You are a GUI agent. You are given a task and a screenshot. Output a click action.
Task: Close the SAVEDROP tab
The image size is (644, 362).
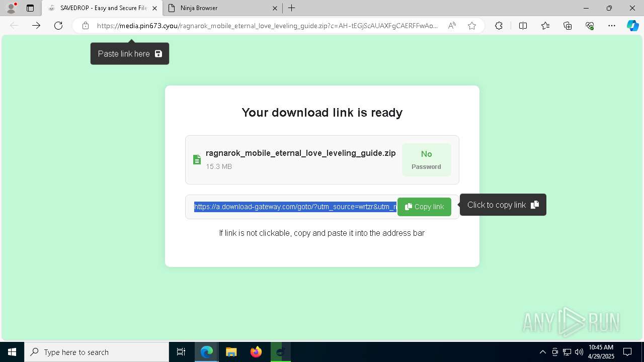tap(154, 8)
